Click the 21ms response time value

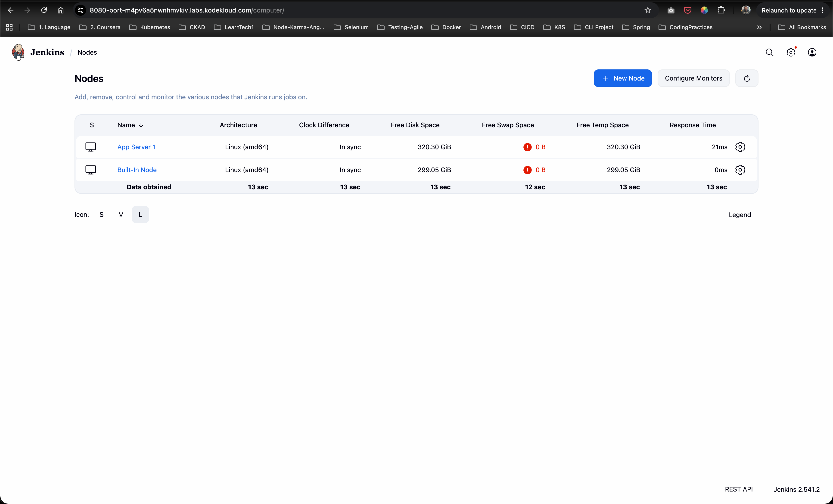[x=719, y=147]
